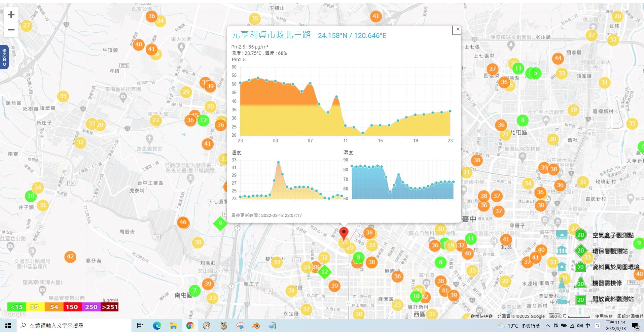Click the orange 54 legend color
The width and height of the screenshot is (644, 332).
54,307
